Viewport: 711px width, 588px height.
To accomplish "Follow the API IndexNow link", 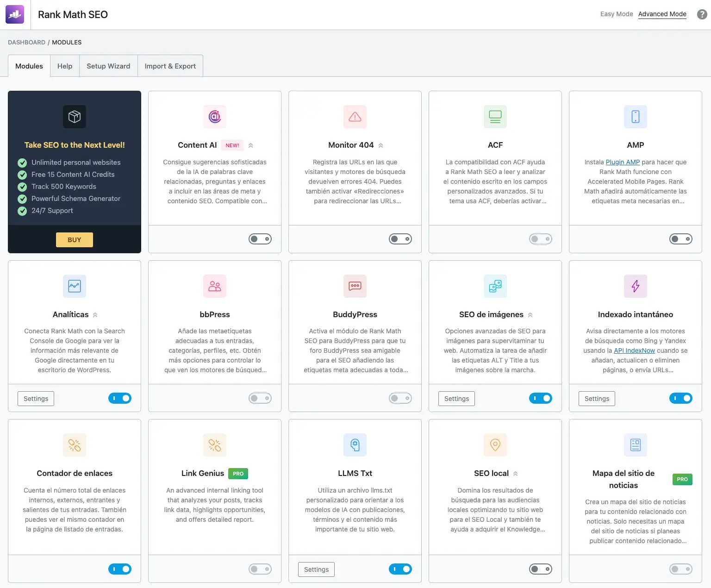I will (634, 350).
